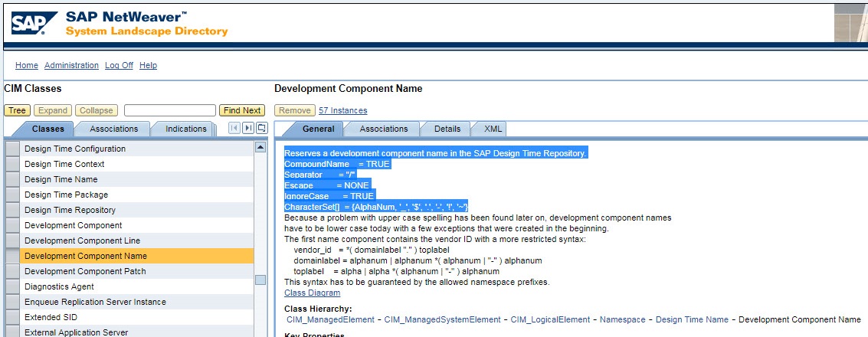The width and height of the screenshot is (868, 337).
Task: Open CIM_ManagedSystemElement in class hierarchy
Action: click(x=442, y=320)
